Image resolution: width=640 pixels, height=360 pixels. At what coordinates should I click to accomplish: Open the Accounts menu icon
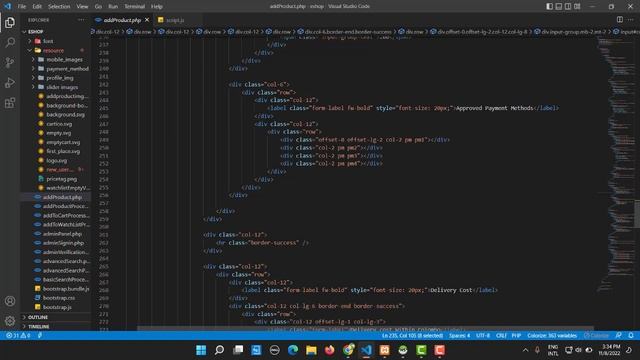(x=10, y=301)
